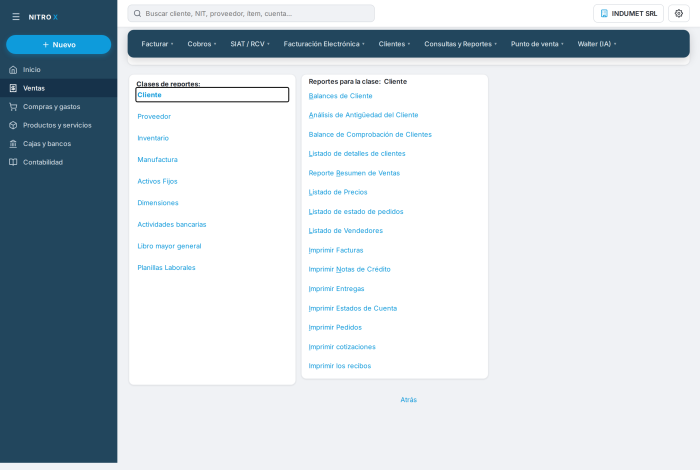This screenshot has width=700, height=470.
Task: Click the search magnifier icon
Action: (x=138, y=13)
